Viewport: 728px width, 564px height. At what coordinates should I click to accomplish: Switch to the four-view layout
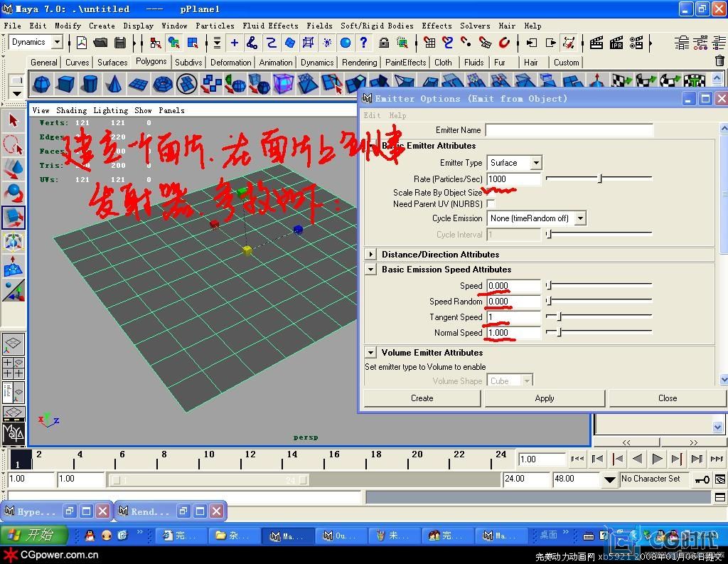[14, 368]
